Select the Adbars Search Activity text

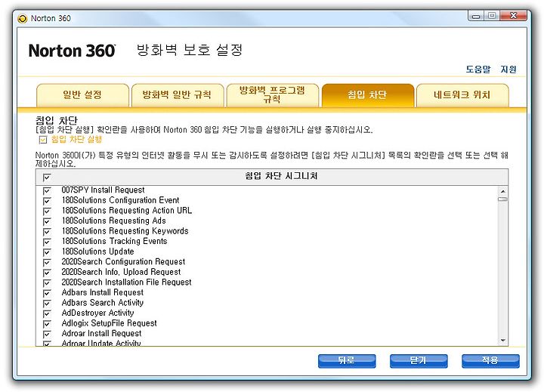(x=102, y=303)
